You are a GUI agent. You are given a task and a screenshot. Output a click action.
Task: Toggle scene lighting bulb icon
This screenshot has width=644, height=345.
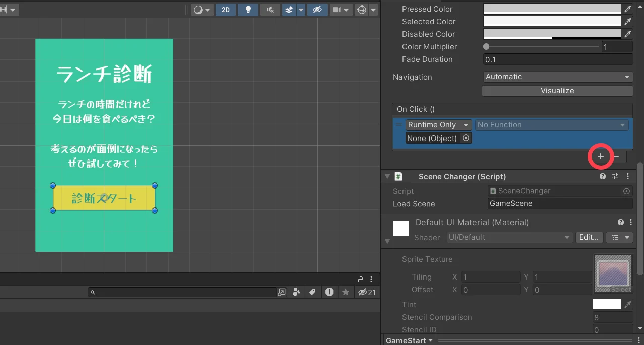(x=248, y=10)
